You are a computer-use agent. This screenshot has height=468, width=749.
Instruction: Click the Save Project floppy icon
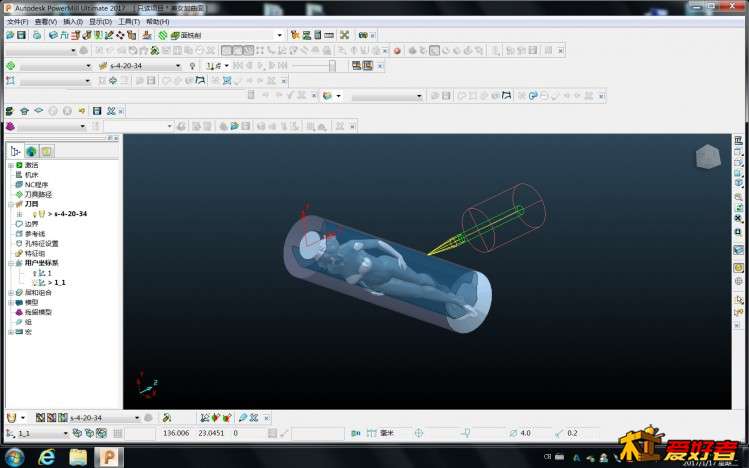click(21, 35)
